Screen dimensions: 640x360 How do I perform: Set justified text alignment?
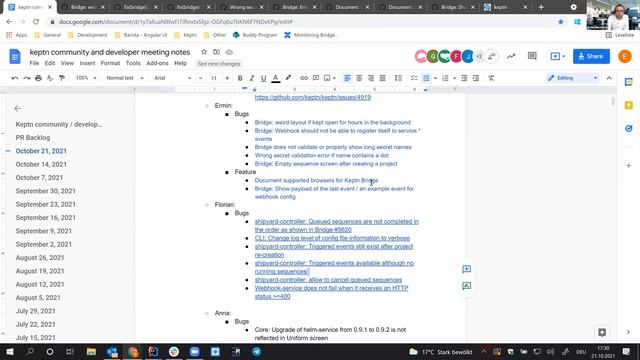tap(382, 78)
